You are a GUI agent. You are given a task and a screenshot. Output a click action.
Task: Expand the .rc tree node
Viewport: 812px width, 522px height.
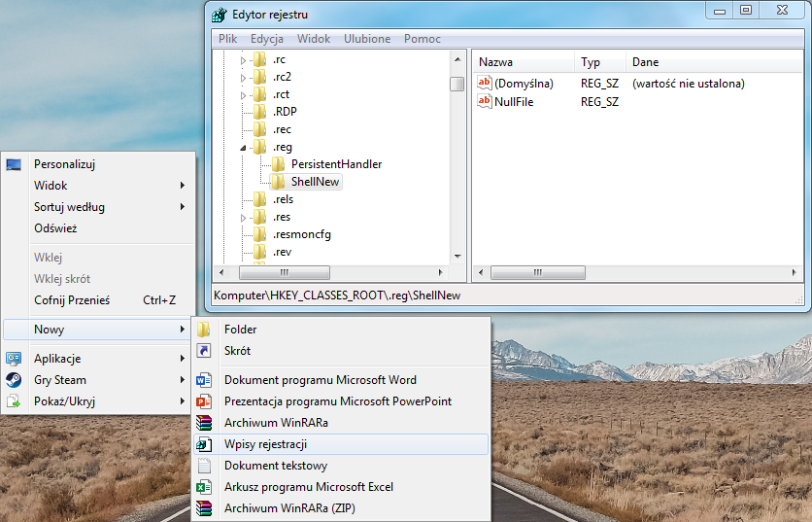tap(243, 60)
